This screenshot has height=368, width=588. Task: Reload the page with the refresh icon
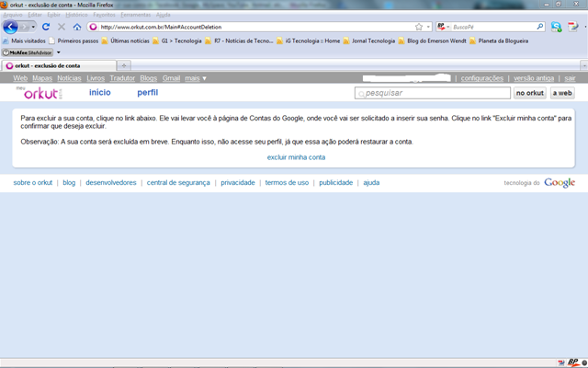pos(46,27)
